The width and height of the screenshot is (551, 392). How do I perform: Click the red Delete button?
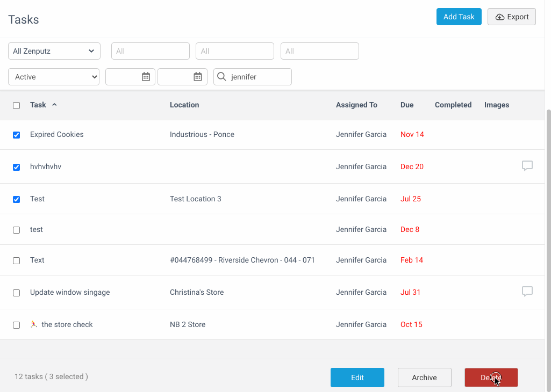coord(491,378)
